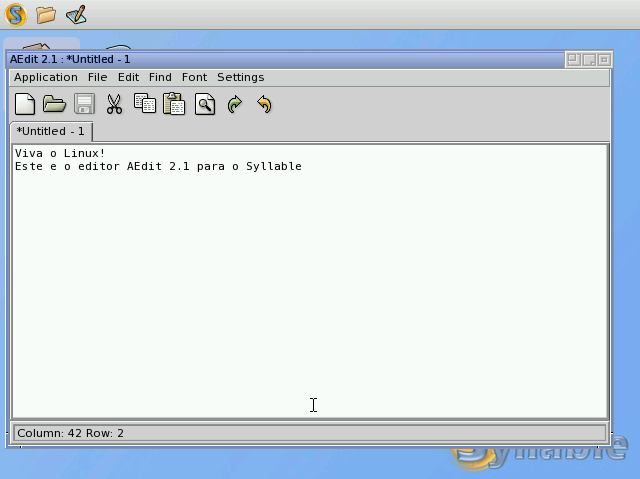640x479 pixels.
Task: Click the middle title bar window button
Action: click(x=589, y=60)
